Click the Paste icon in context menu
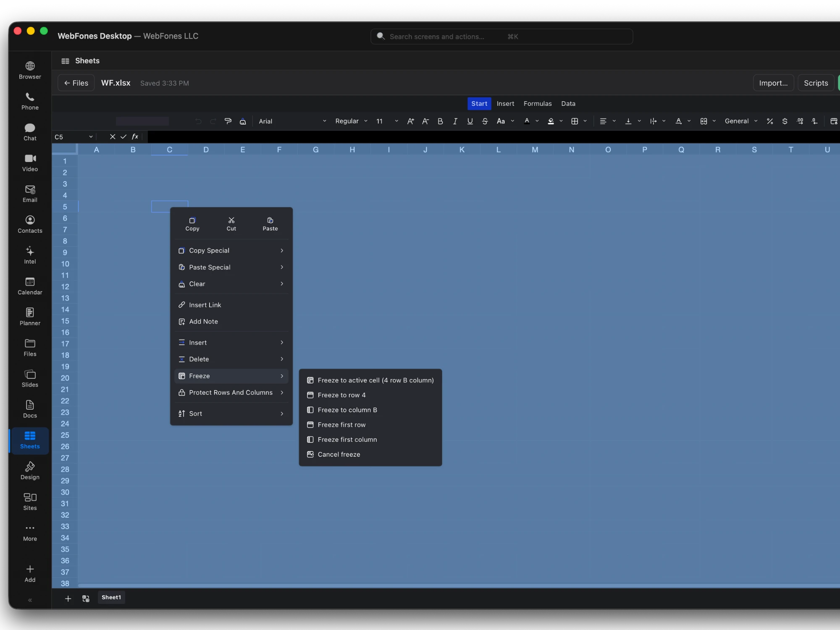This screenshot has height=630, width=840. pos(270,224)
